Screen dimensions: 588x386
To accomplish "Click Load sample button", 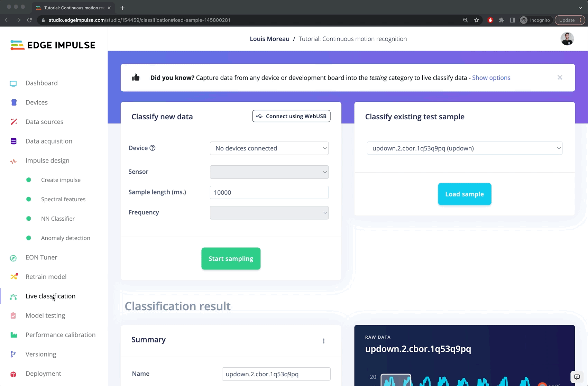I will [465, 194].
